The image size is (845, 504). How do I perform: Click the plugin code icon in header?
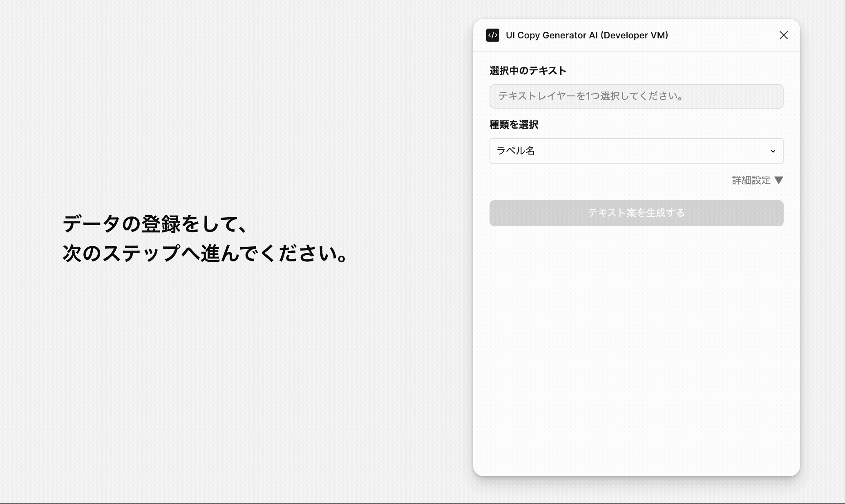point(492,35)
